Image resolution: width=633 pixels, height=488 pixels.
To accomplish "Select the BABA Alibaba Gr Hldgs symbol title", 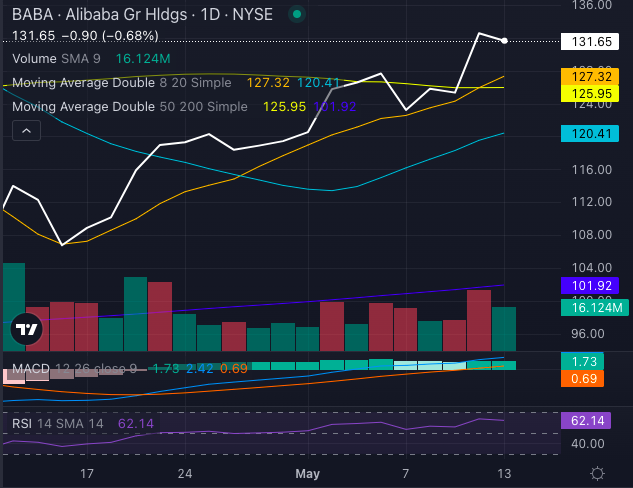I will (142, 15).
